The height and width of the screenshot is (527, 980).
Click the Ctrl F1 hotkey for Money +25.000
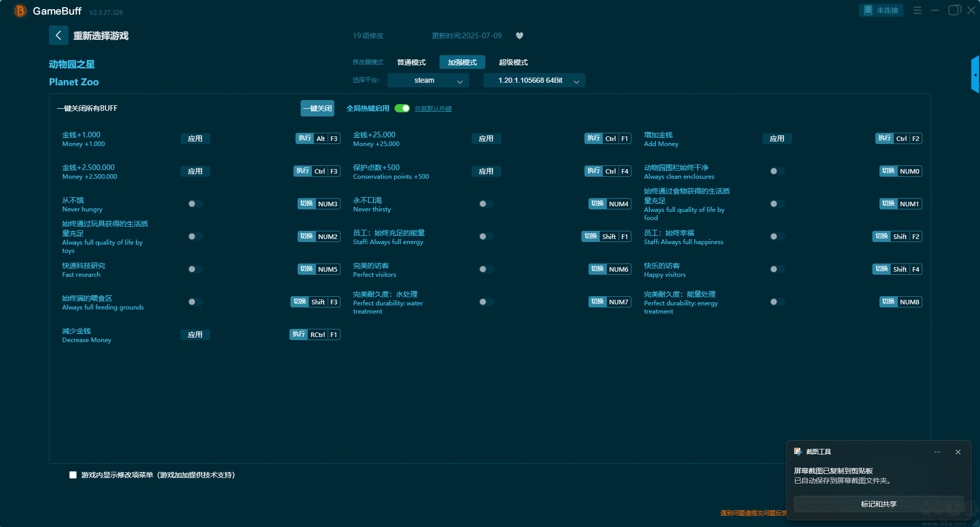(x=607, y=138)
